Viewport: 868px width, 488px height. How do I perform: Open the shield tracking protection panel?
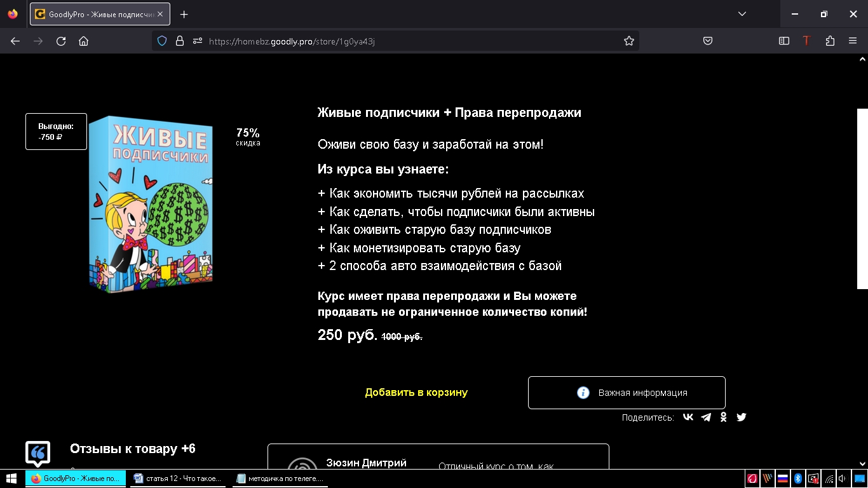coord(162,41)
